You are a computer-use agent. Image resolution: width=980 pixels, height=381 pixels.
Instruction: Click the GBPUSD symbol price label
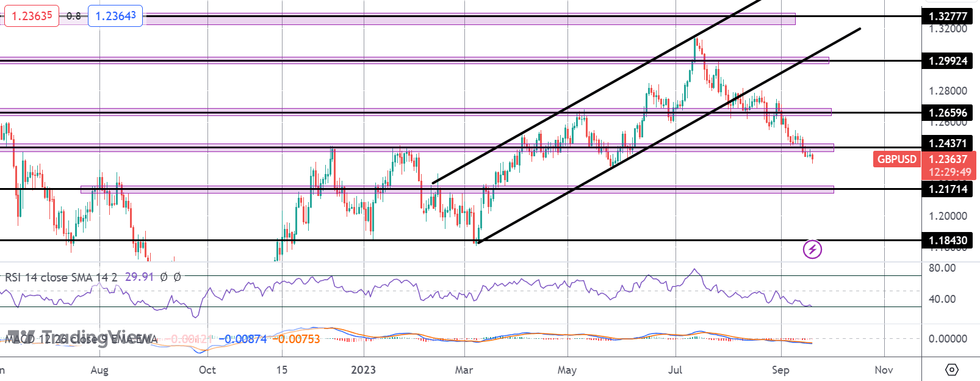click(896, 159)
